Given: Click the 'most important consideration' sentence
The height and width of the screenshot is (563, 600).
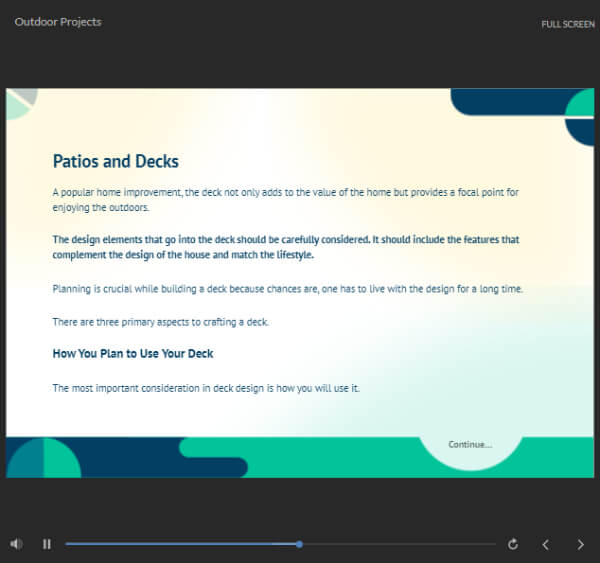Looking at the screenshot, I should [x=205, y=388].
